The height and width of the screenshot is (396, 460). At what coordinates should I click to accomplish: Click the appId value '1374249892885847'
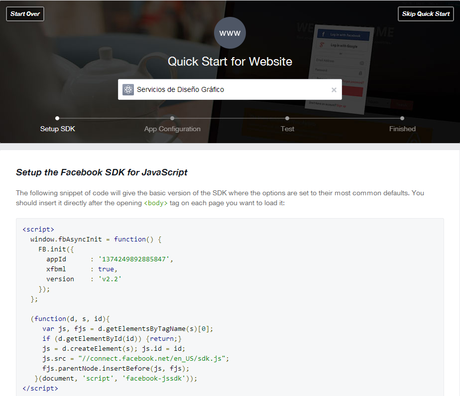(x=134, y=259)
